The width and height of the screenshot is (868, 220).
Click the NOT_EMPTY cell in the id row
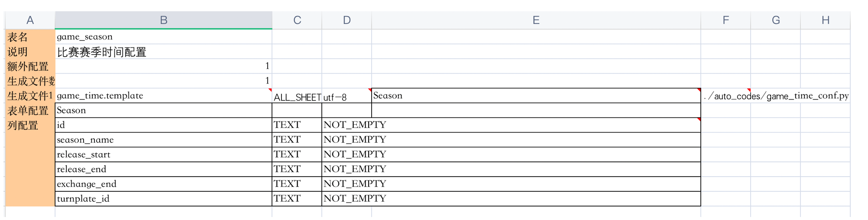click(x=511, y=125)
